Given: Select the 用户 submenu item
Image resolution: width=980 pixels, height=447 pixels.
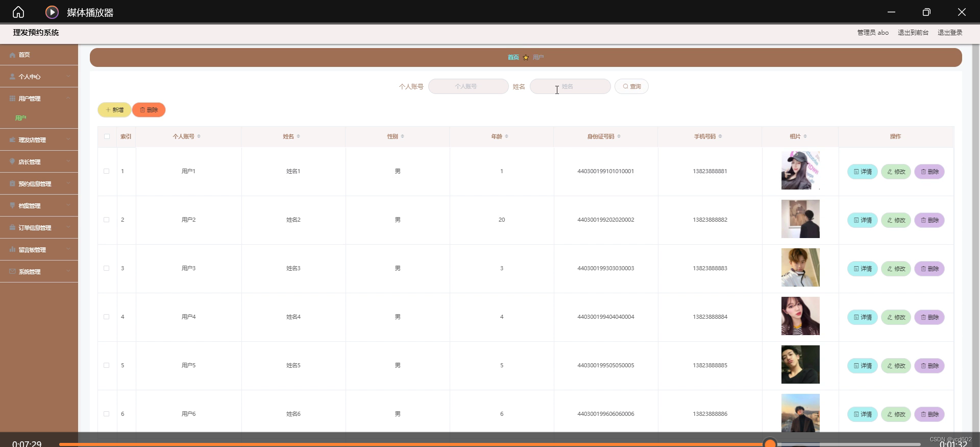Looking at the screenshot, I should 20,118.
